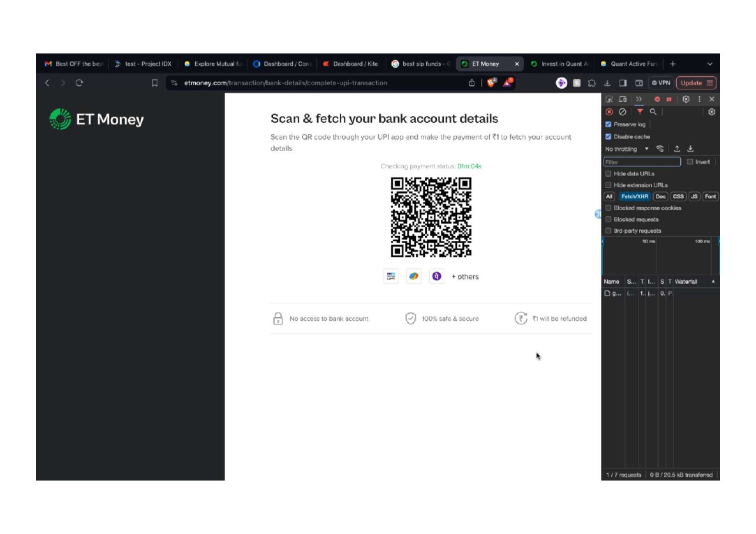Open the Brave Wallet icon
This screenshot has height=534, width=756.
(x=639, y=83)
